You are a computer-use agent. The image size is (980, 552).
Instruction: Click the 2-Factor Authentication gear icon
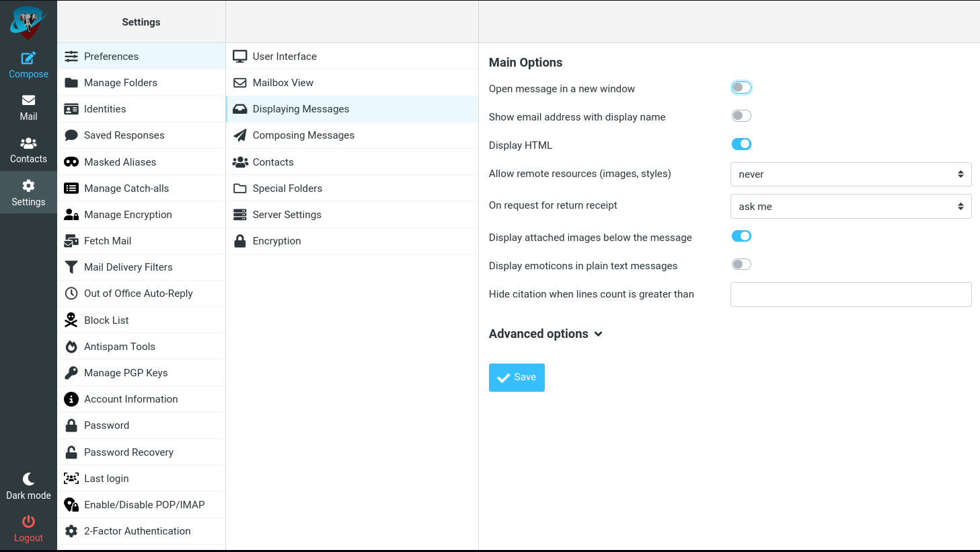(x=71, y=531)
